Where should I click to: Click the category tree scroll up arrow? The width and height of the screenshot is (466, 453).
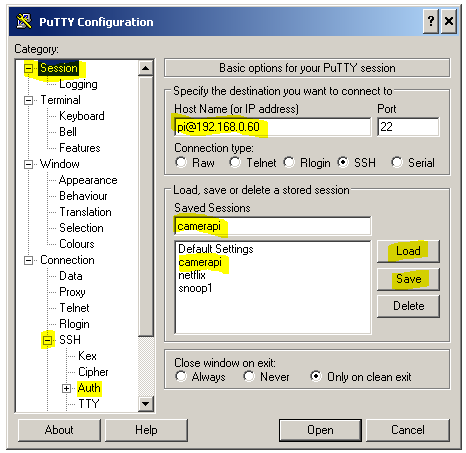(x=145, y=68)
